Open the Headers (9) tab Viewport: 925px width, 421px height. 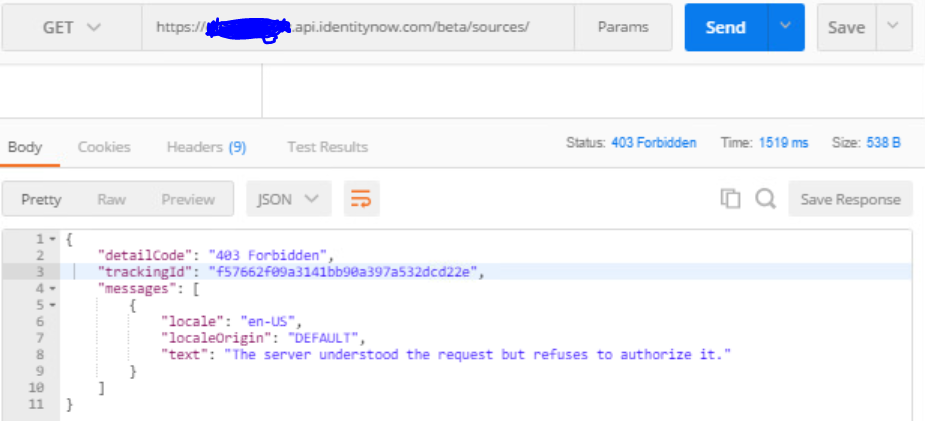tap(206, 147)
